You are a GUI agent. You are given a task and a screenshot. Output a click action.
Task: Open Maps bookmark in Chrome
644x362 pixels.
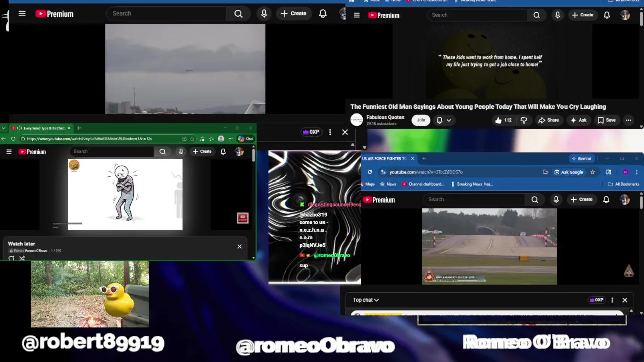[367, 184]
